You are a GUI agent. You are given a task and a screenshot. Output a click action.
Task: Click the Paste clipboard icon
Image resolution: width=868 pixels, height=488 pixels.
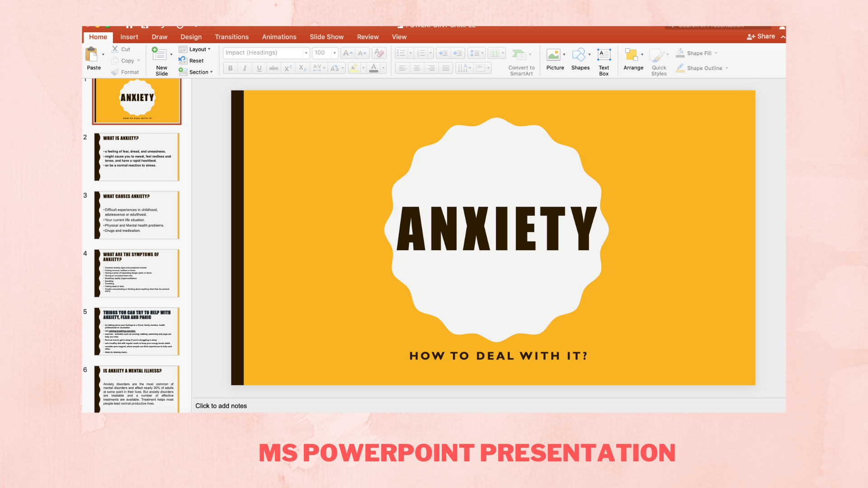pyautogui.click(x=92, y=55)
